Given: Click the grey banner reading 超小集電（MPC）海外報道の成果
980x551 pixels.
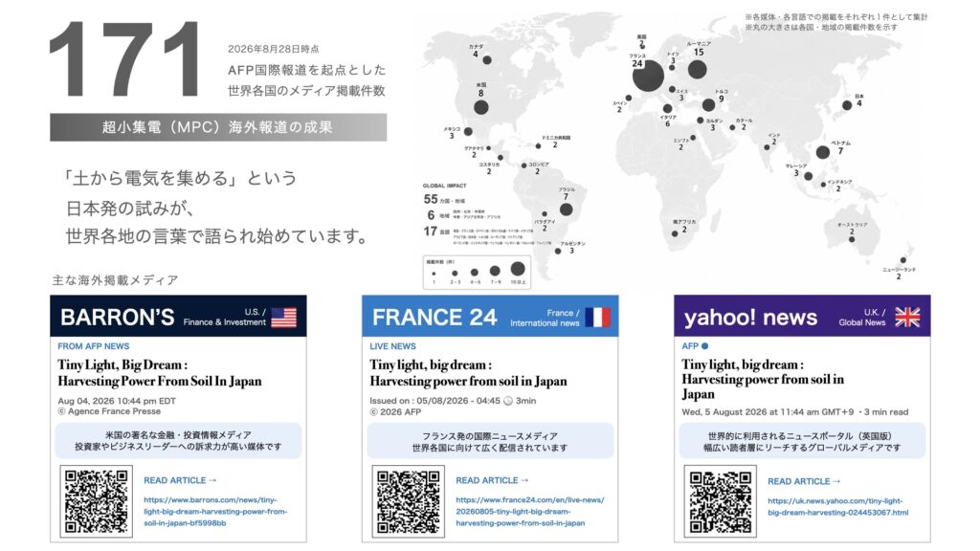Looking at the screenshot, I should (x=218, y=127).
